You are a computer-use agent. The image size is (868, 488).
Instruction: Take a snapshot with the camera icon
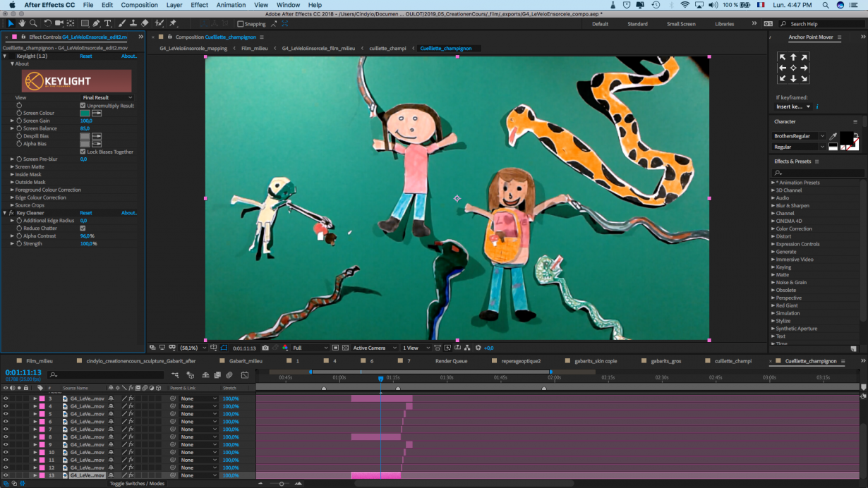265,348
